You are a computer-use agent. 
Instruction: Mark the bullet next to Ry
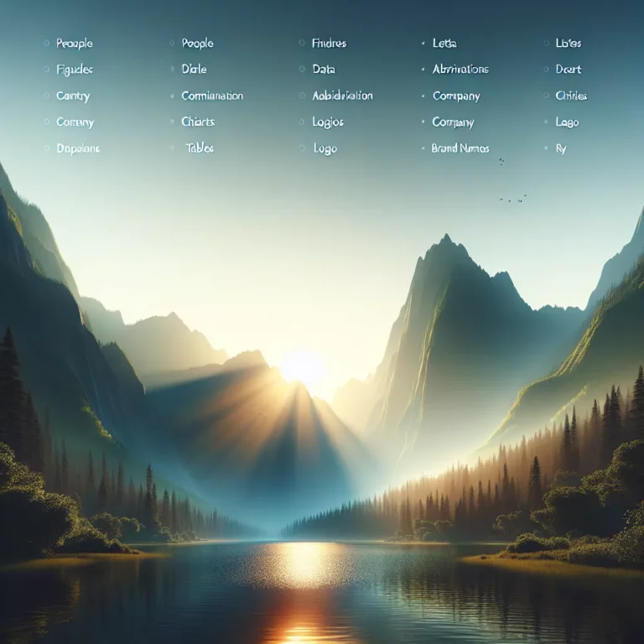pos(545,149)
